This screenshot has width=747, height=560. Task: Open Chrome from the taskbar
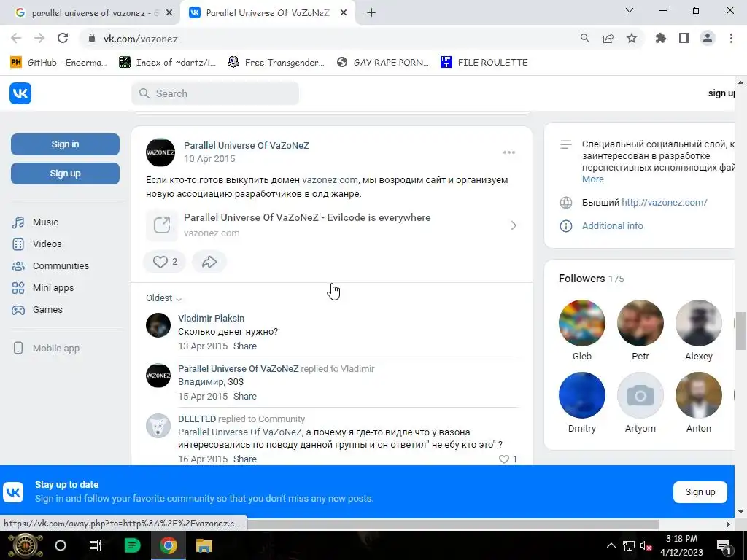(x=168, y=545)
